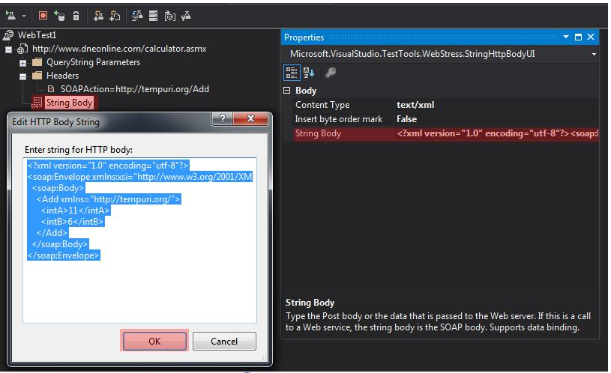Switch Properties to Categorized view
This screenshot has height=373, width=611.
291,72
